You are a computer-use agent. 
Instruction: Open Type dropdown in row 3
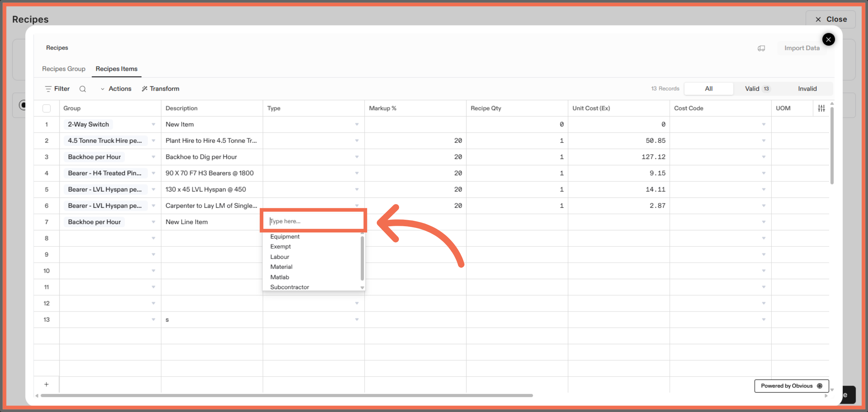click(357, 157)
